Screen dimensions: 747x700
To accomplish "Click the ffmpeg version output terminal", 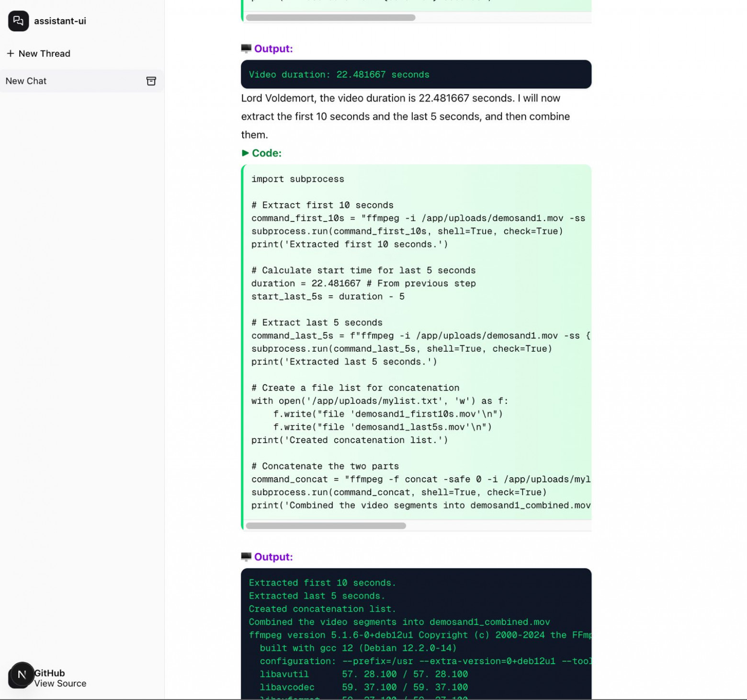I will (416, 637).
